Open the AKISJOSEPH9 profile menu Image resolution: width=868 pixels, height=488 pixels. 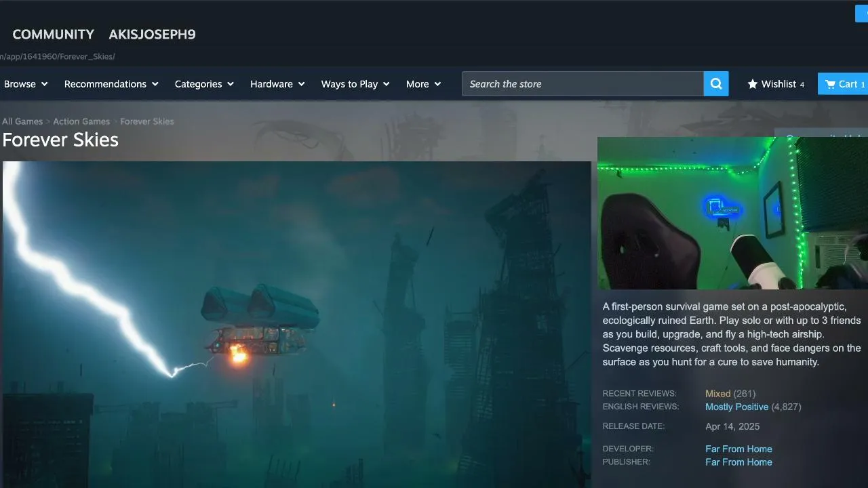tap(152, 35)
